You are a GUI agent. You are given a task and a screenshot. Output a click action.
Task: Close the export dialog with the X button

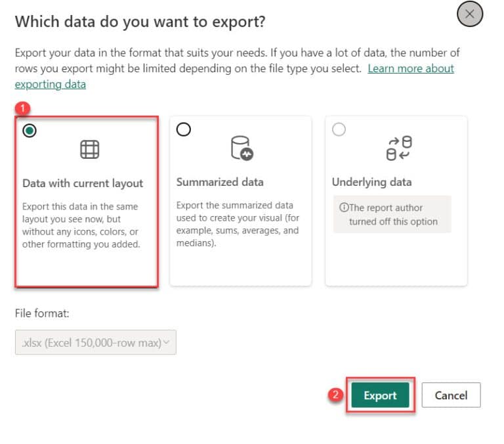coord(469,14)
